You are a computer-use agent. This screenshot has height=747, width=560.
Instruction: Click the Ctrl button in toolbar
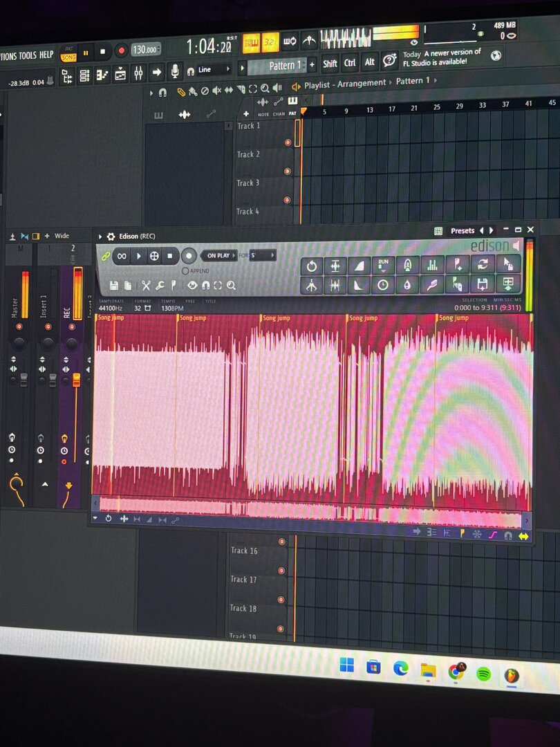(x=350, y=63)
